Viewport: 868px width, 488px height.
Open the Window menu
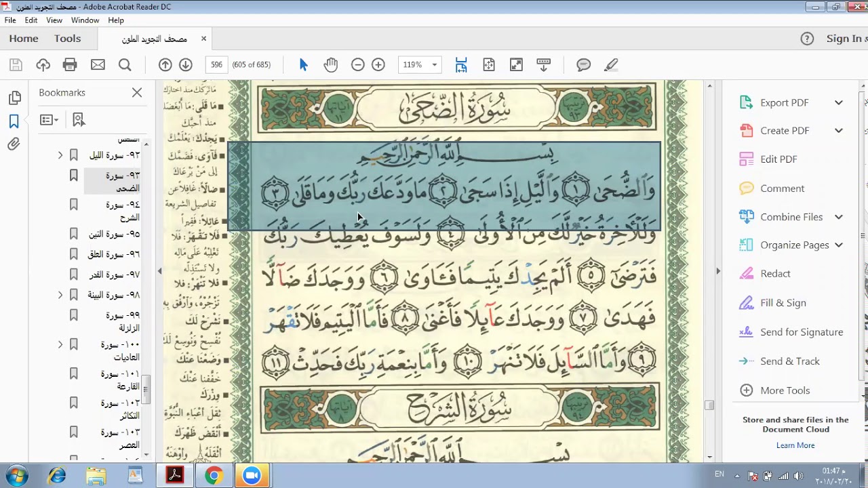click(x=85, y=20)
